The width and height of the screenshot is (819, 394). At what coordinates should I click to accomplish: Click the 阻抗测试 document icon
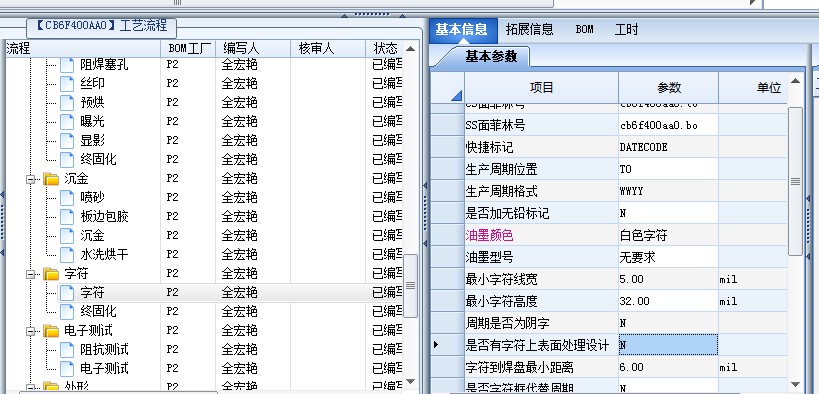[67, 350]
